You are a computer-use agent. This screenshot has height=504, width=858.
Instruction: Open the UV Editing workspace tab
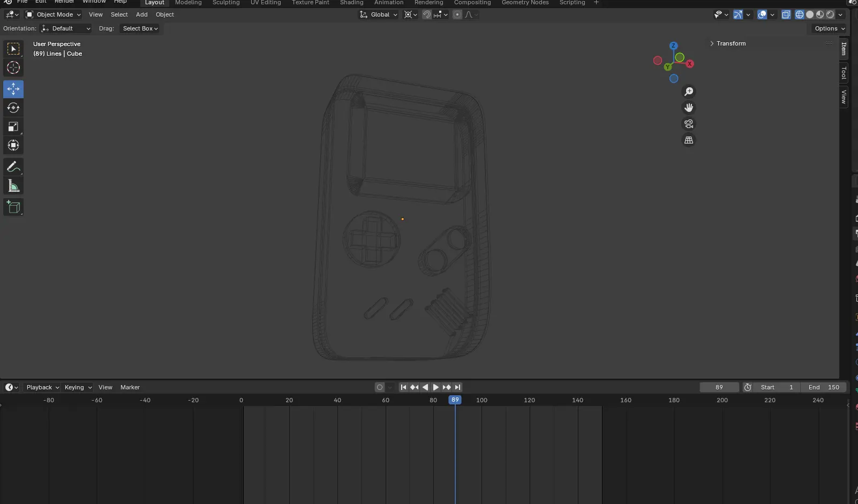tap(266, 3)
